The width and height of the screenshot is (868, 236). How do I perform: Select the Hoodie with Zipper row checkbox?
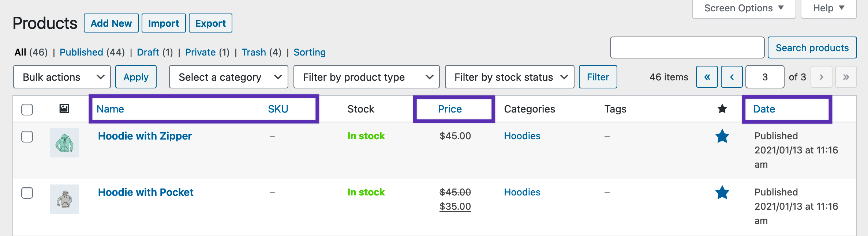point(27,137)
